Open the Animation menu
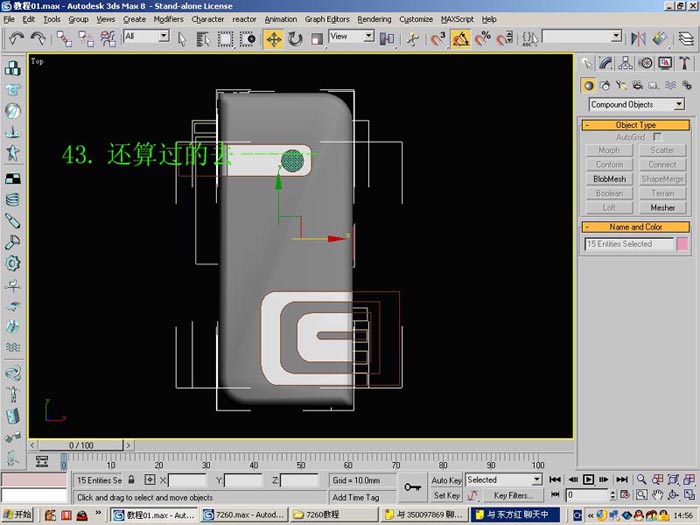700x525 pixels. point(280,19)
